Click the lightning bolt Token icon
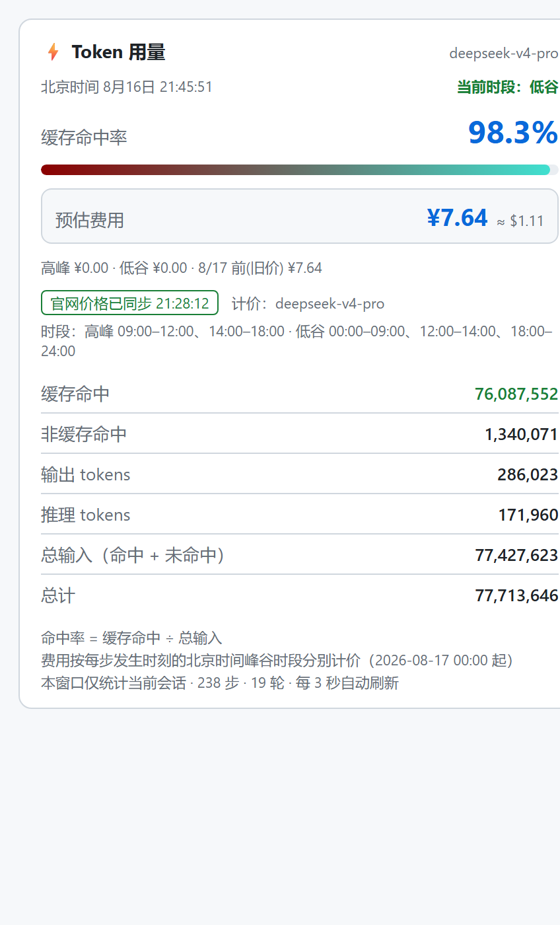This screenshot has height=925, width=560. 53,52
